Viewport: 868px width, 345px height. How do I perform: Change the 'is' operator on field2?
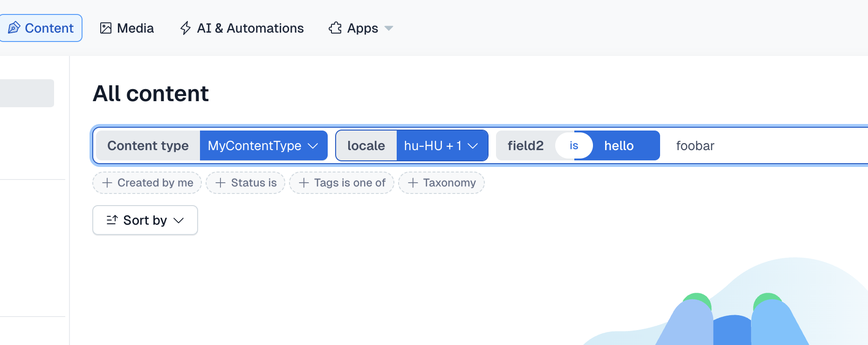tap(574, 145)
